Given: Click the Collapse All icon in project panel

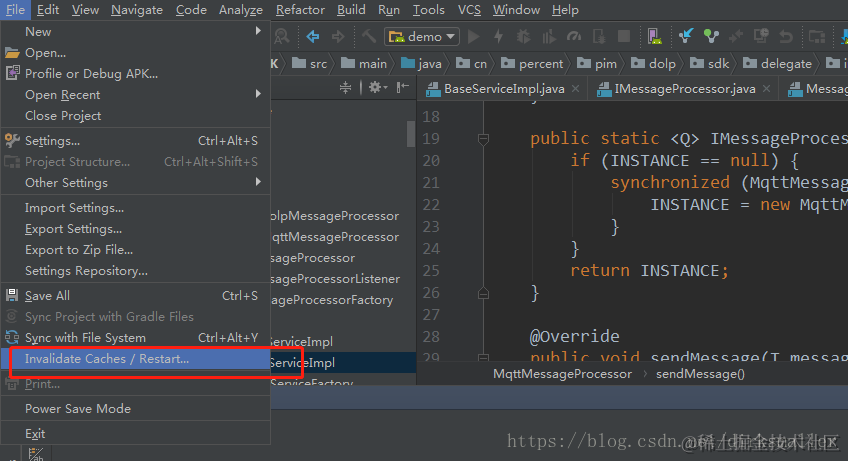Looking at the screenshot, I should coord(346,87).
